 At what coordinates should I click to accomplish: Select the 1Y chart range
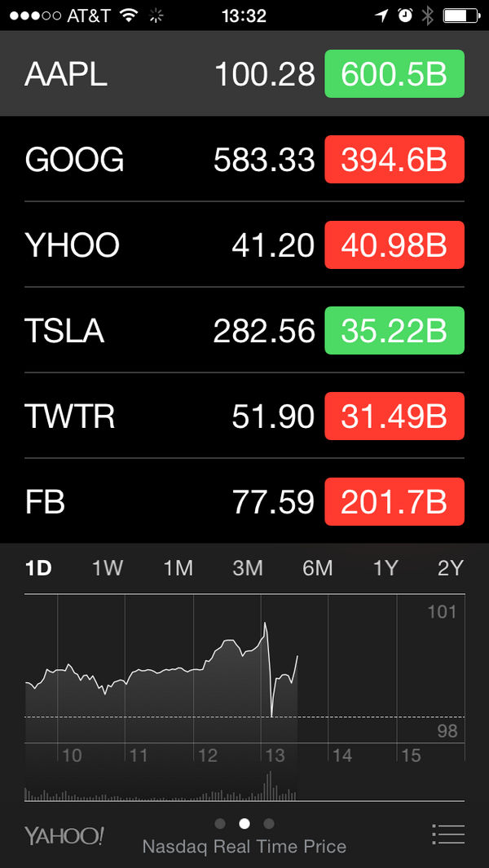[x=385, y=568]
